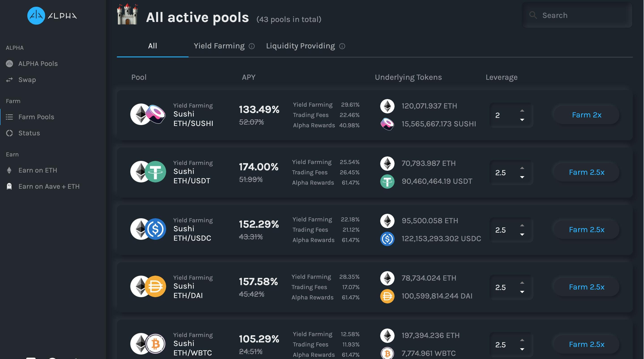Click the ETH token icon for 197,394.236 ETH
Viewport: 644px width, 359px height.
387,335
